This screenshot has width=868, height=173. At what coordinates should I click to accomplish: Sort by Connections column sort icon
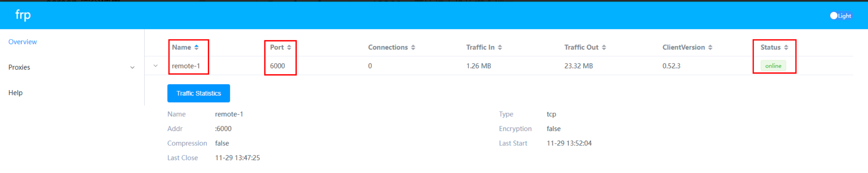413,47
